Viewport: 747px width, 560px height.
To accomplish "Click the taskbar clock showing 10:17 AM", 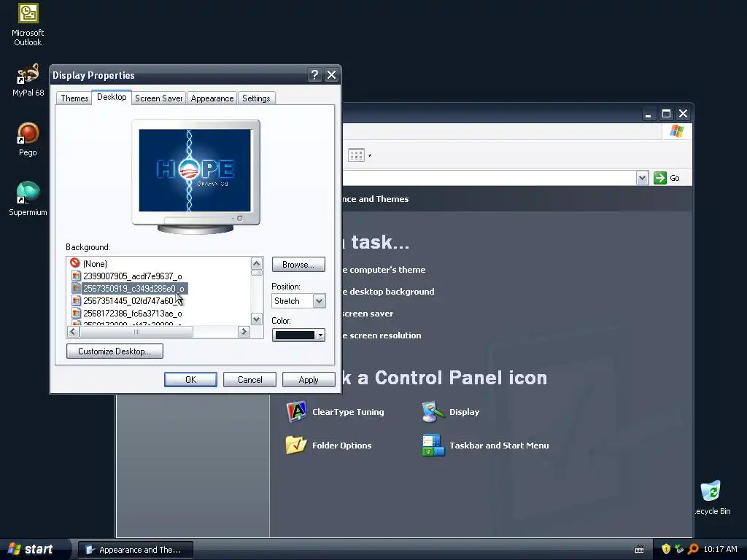I will pos(720,549).
